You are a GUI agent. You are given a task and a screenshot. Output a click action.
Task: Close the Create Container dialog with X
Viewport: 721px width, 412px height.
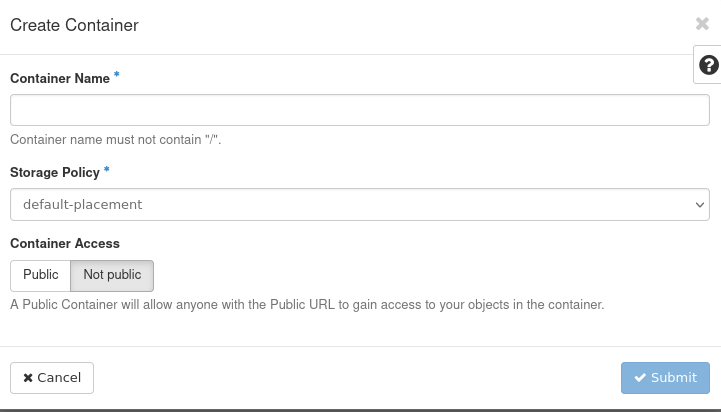point(702,24)
